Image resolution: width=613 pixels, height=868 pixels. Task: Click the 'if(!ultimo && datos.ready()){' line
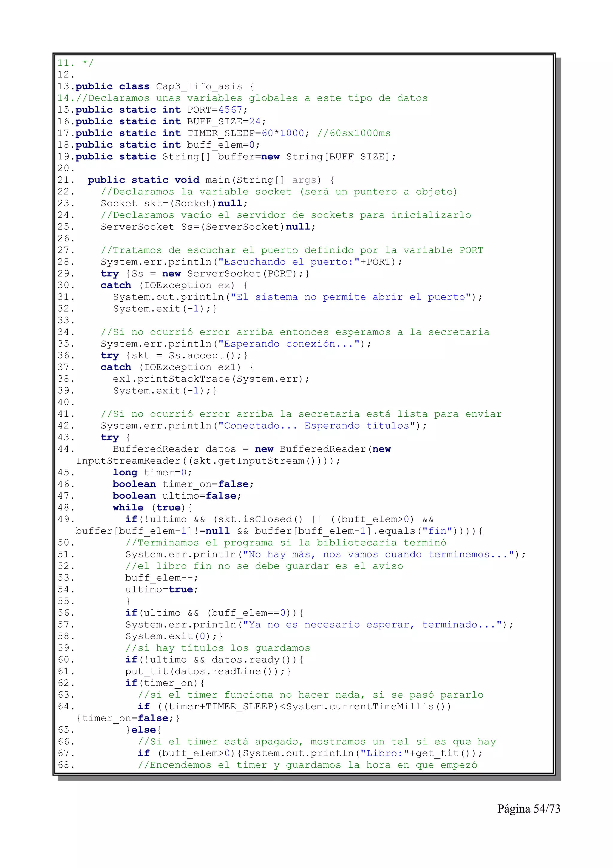click(x=215, y=660)
